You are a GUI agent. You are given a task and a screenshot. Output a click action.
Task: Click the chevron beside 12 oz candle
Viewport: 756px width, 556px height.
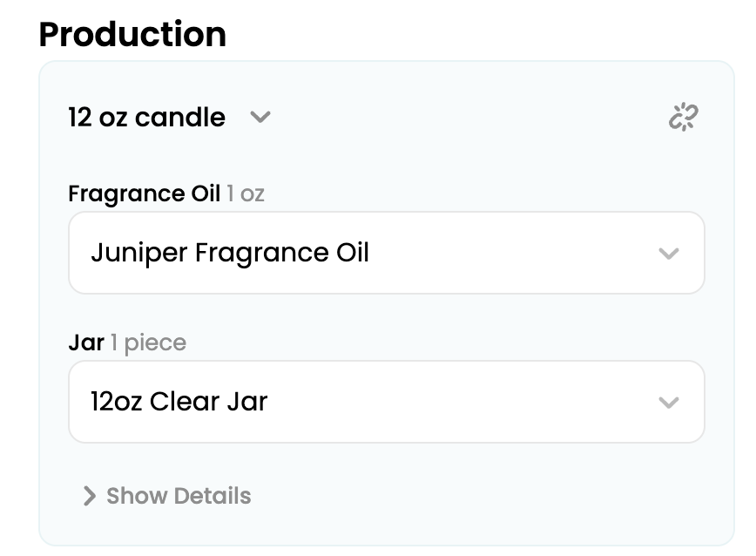[260, 117]
